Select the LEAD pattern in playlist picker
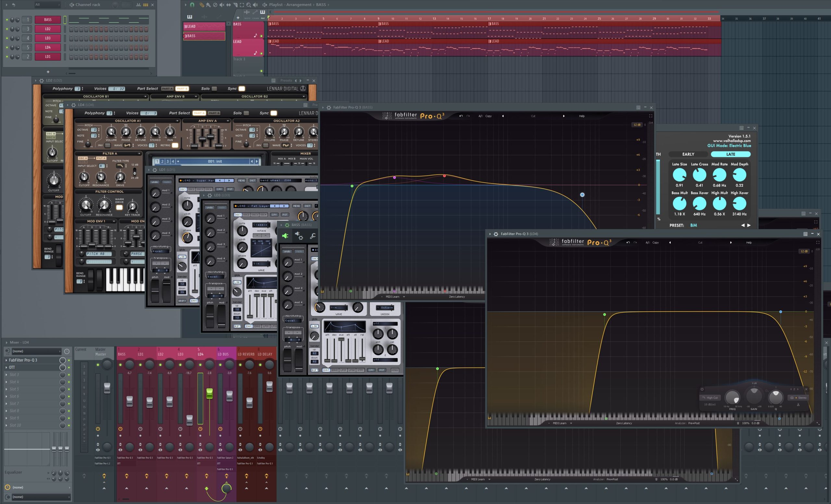Image resolution: width=831 pixels, height=504 pixels. [x=204, y=26]
